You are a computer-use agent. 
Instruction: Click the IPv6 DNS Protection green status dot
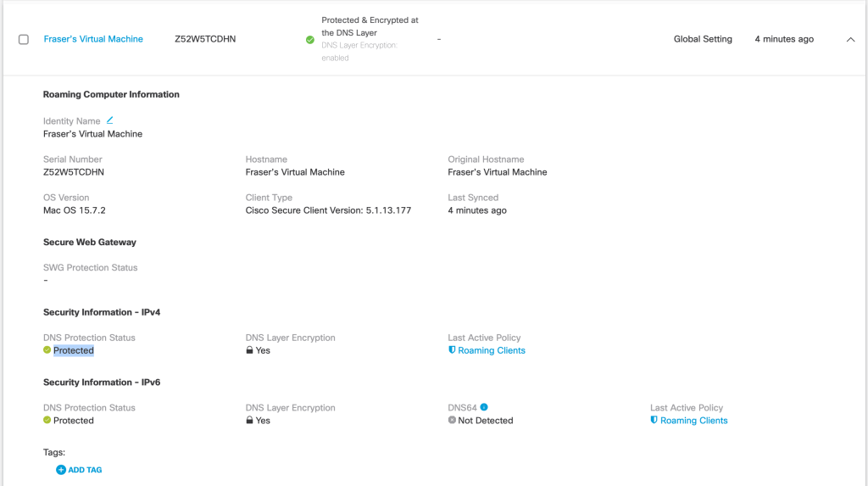pos(47,421)
